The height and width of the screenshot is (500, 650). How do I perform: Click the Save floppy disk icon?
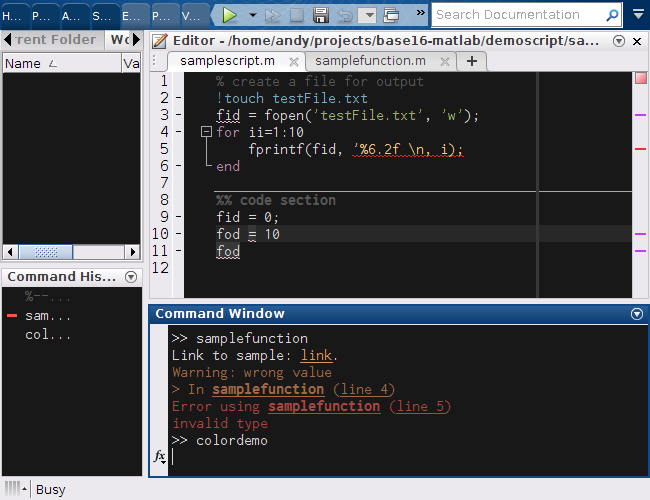point(321,15)
